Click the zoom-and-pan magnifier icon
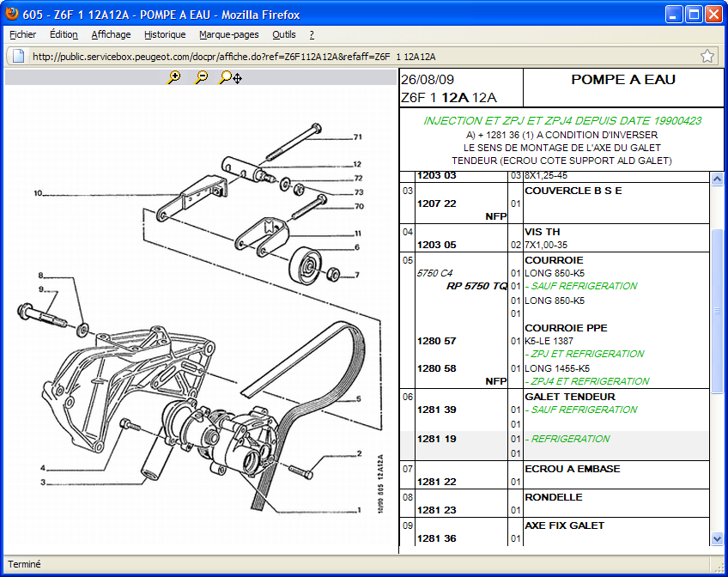728x577 pixels. coord(229,77)
